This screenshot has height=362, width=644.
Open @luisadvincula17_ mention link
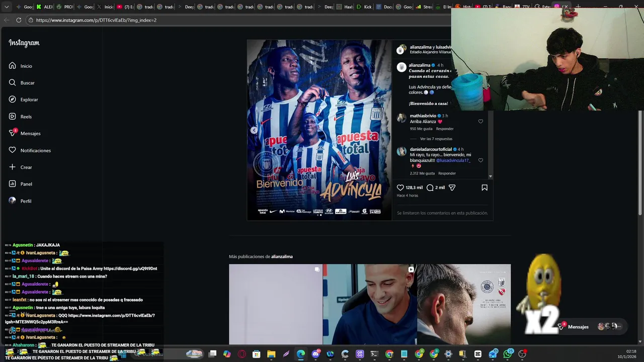point(453,160)
